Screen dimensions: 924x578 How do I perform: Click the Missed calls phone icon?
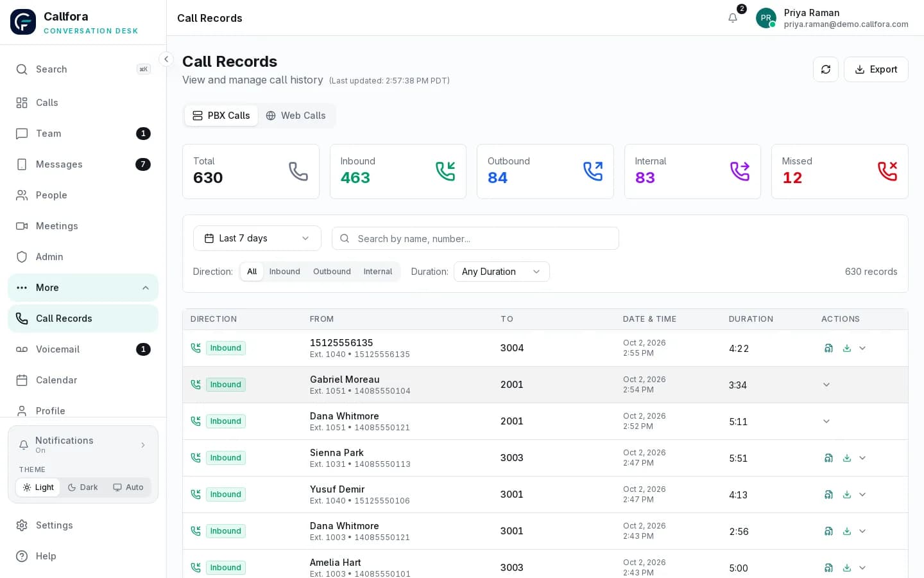pyautogui.click(x=887, y=171)
